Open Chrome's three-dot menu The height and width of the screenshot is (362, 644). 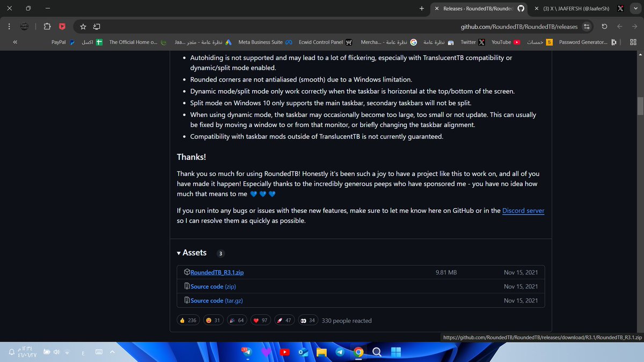click(9, 26)
